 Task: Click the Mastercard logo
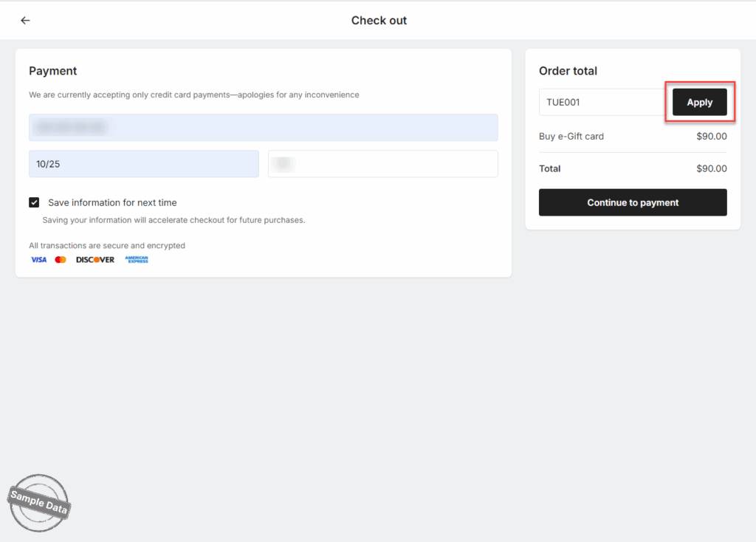tap(61, 260)
